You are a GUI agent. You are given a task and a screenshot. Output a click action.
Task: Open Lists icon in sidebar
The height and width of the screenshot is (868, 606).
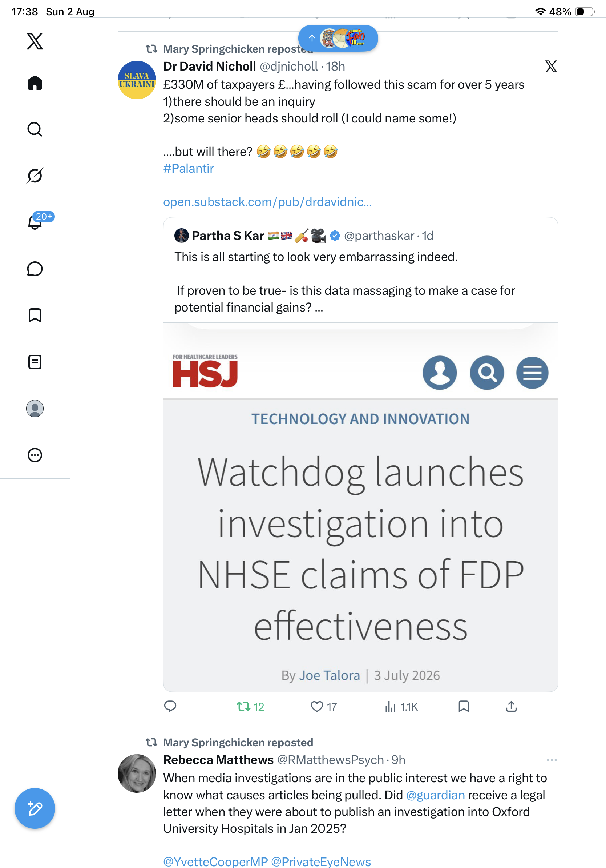[35, 362]
